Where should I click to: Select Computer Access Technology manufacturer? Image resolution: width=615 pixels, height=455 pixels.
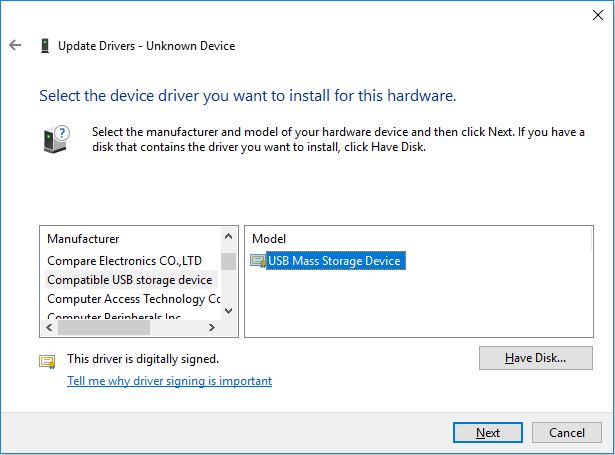132,299
